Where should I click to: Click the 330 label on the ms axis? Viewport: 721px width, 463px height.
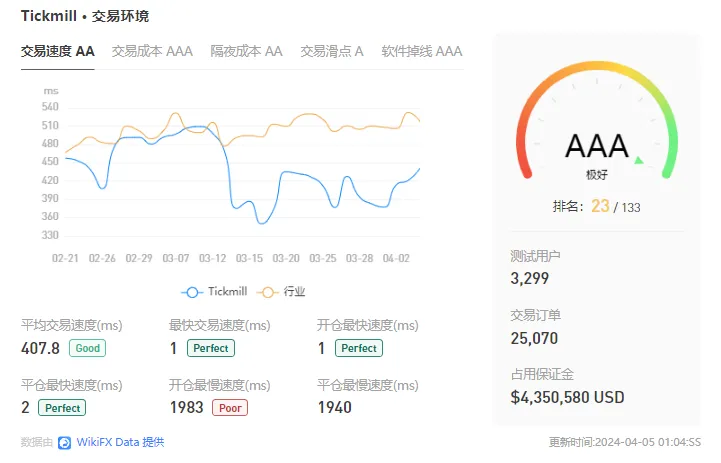click(x=50, y=235)
